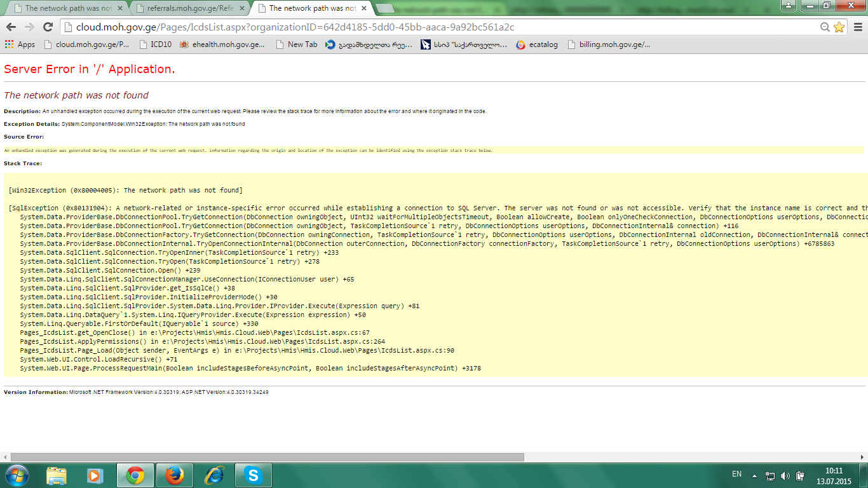Reload the current page
Viewport: 868px width, 488px height.
point(48,27)
